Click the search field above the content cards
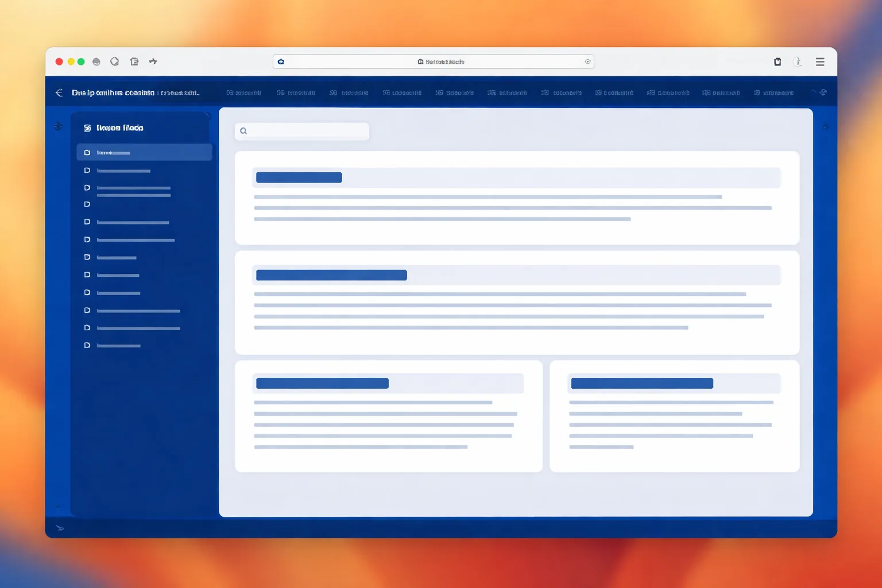The width and height of the screenshot is (882, 588). pyautogui.click(x=302, y=131)
